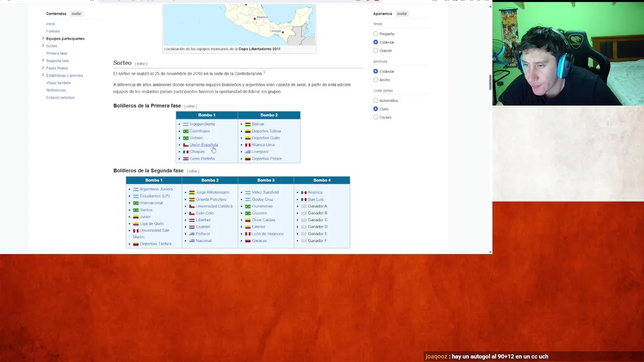Click the flag icon beside San Luis

click(304, 200)
